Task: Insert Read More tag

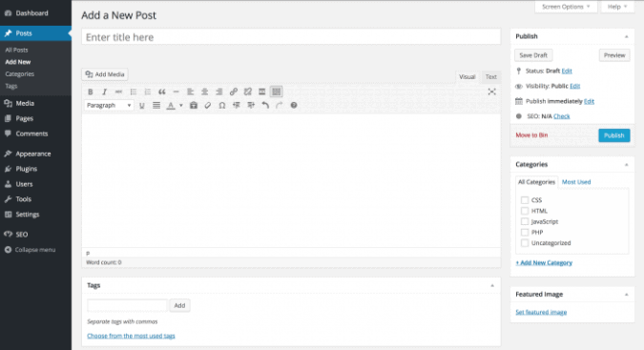Action: point(261,92)
